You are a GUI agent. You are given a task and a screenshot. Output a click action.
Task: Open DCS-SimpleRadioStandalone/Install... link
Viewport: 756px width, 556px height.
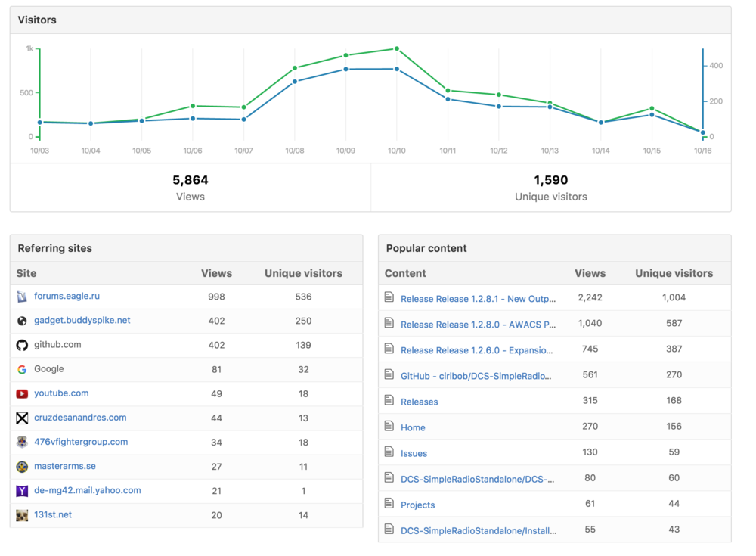[x=479, y=530]
